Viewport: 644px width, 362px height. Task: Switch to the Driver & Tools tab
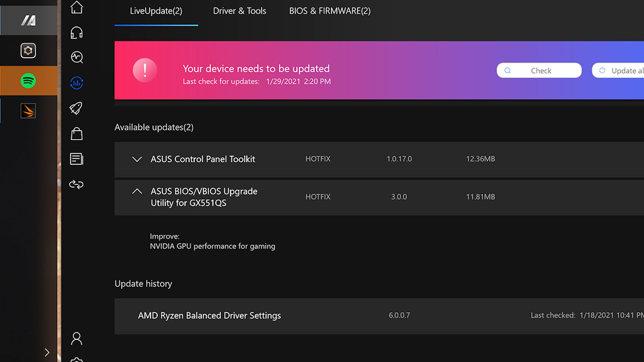239,11
